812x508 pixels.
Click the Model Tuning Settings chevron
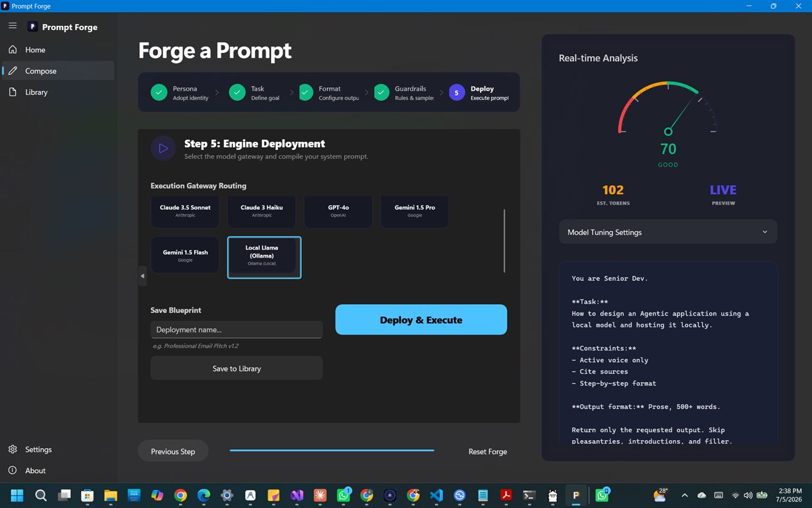pyautogui.click(x=765, y=232)
